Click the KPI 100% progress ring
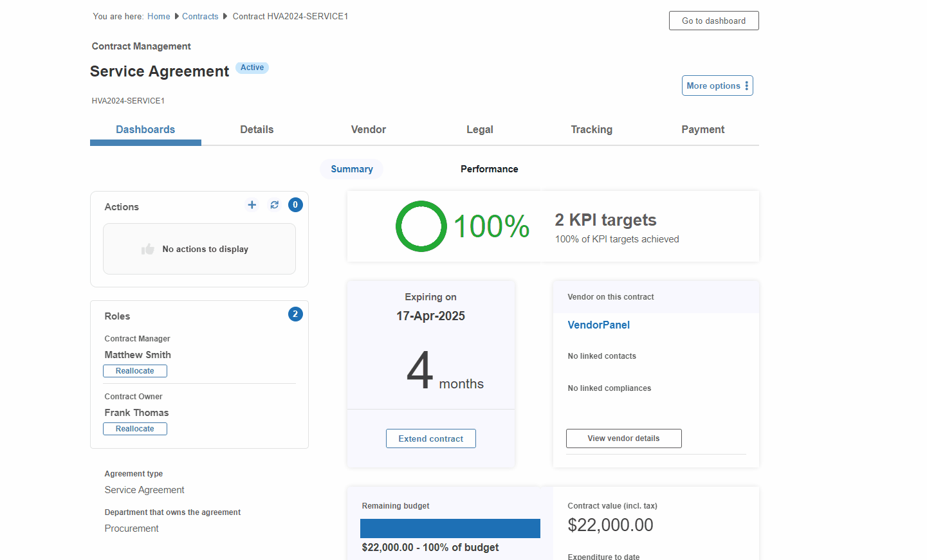Image resolution: width=927 pixels, height=560 pixels. tap(421, 226)
